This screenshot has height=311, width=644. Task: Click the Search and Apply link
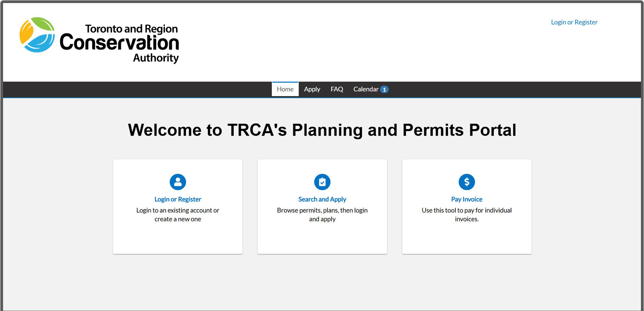point(322,199)
